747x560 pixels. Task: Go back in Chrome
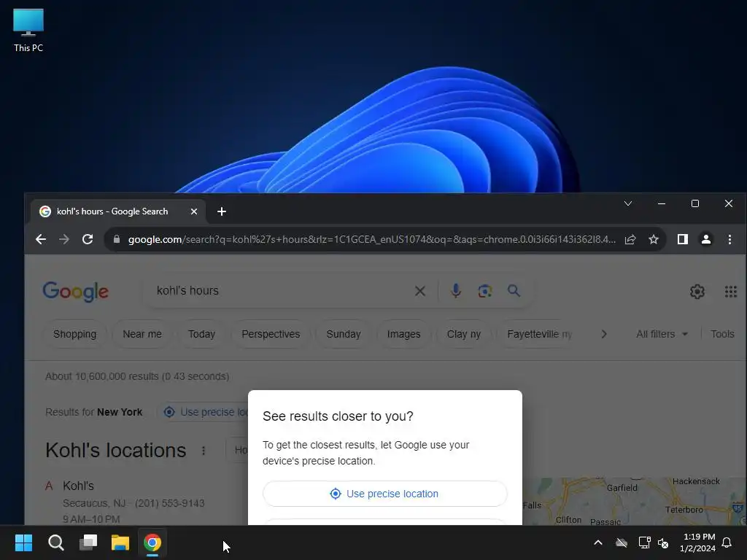click(x=41, y=239)
